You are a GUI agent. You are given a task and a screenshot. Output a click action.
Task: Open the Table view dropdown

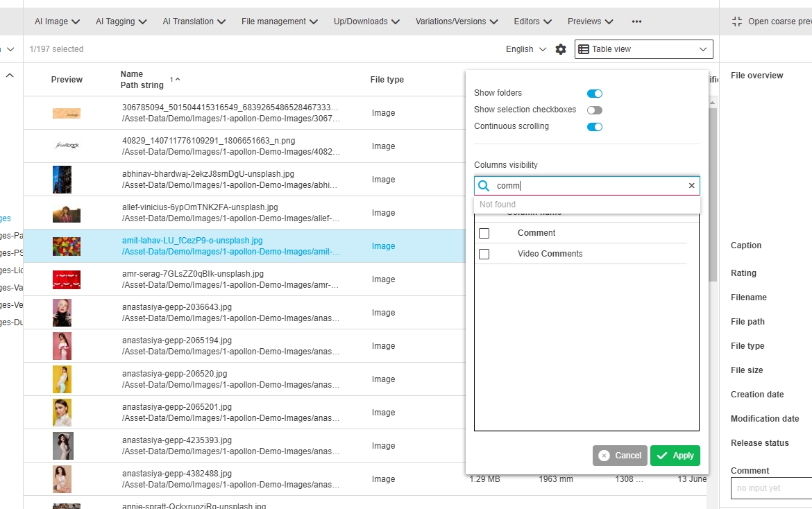(643, 49)
